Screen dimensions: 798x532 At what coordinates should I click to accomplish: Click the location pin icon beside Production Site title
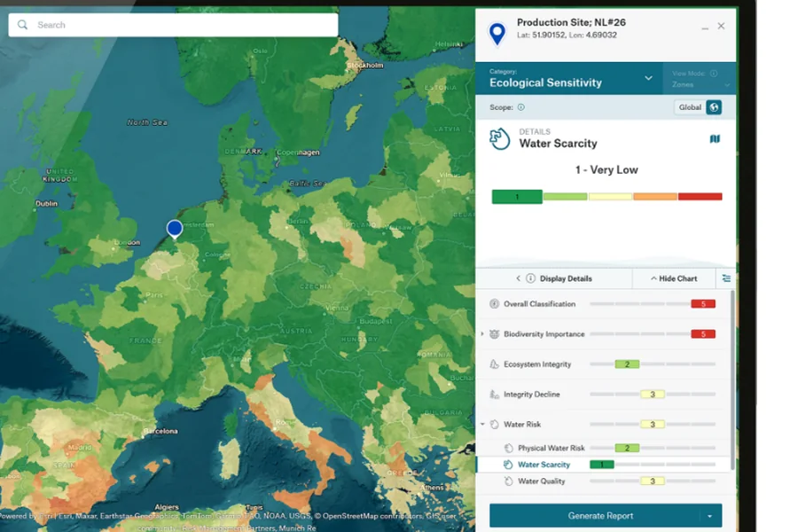[497, 34]
